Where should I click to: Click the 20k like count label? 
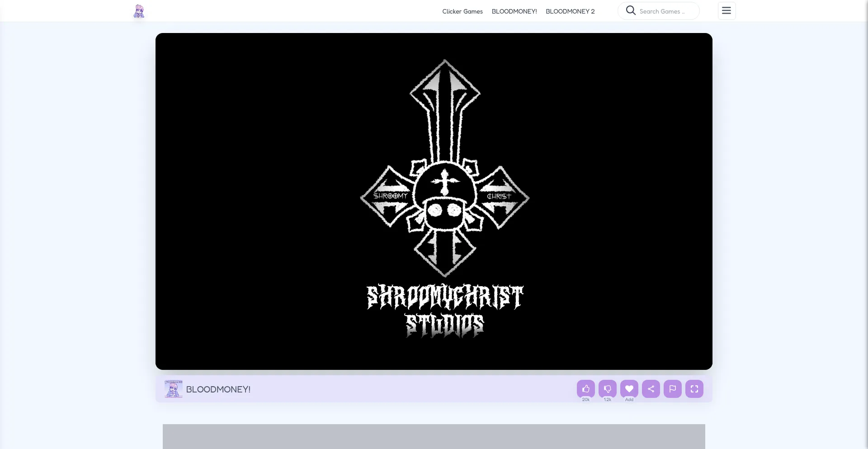point(585,400)
